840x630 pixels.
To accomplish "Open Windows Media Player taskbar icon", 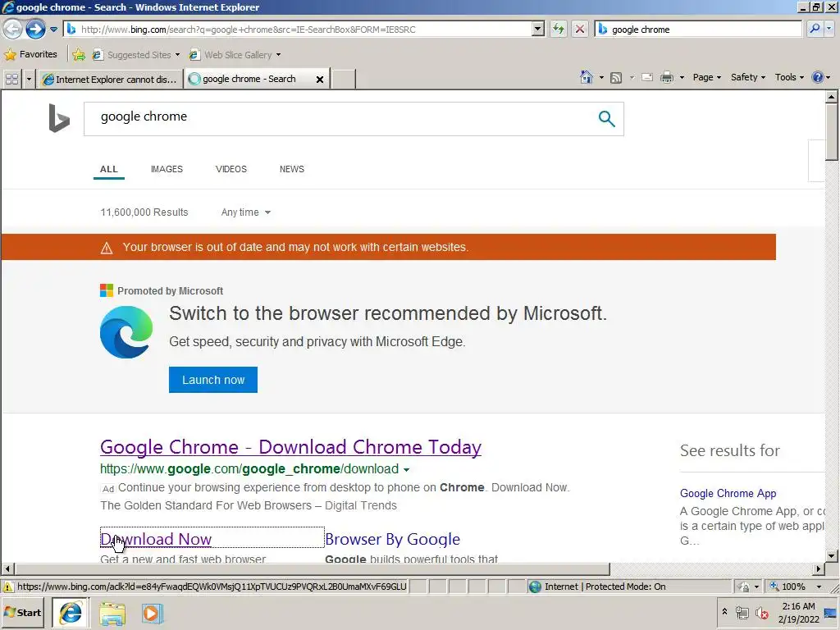I will [x=152, y=614].
